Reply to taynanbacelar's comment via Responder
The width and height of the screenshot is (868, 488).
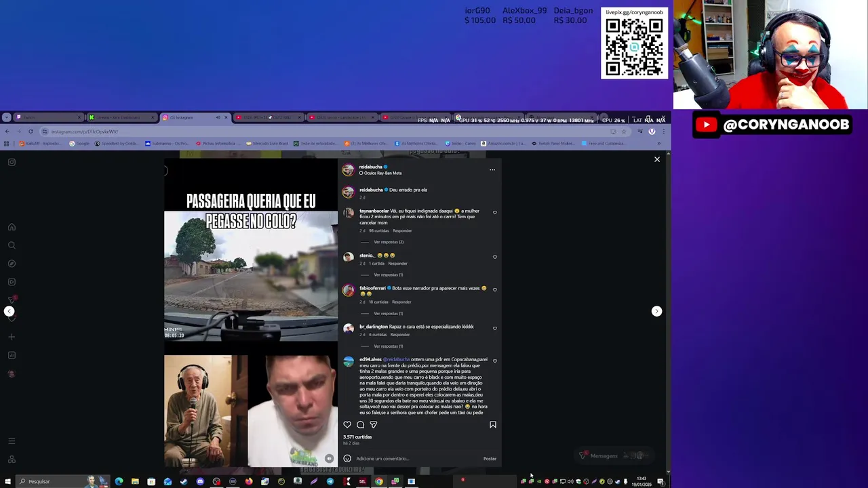tap(402, 230)
